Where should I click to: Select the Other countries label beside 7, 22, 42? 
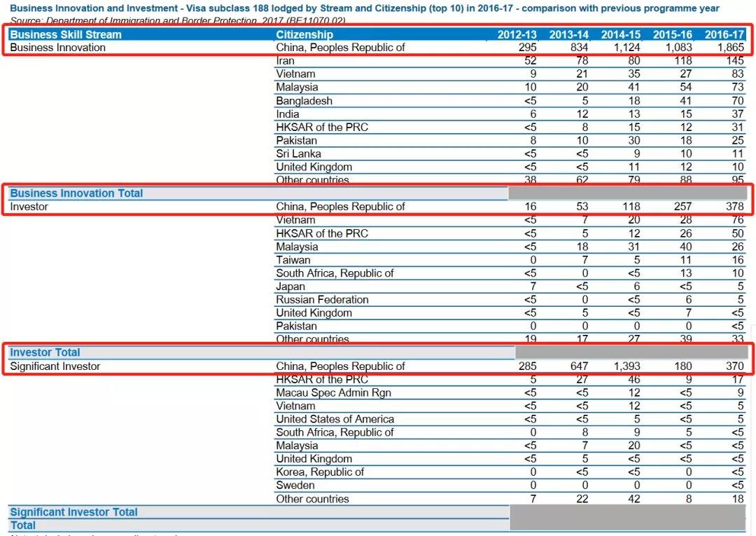click(312, 499)
